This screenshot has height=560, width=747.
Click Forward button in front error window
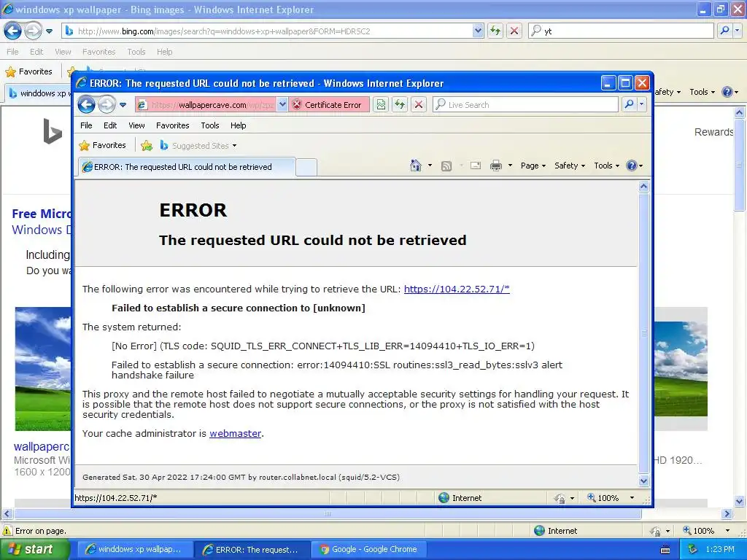107,104
